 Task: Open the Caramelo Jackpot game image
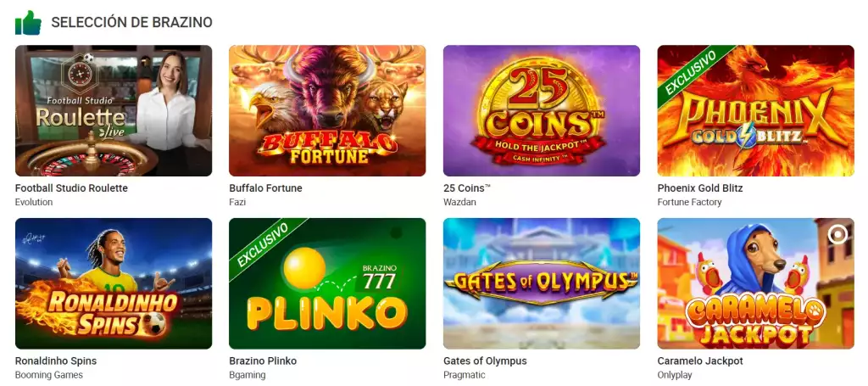tap(755, 293)
